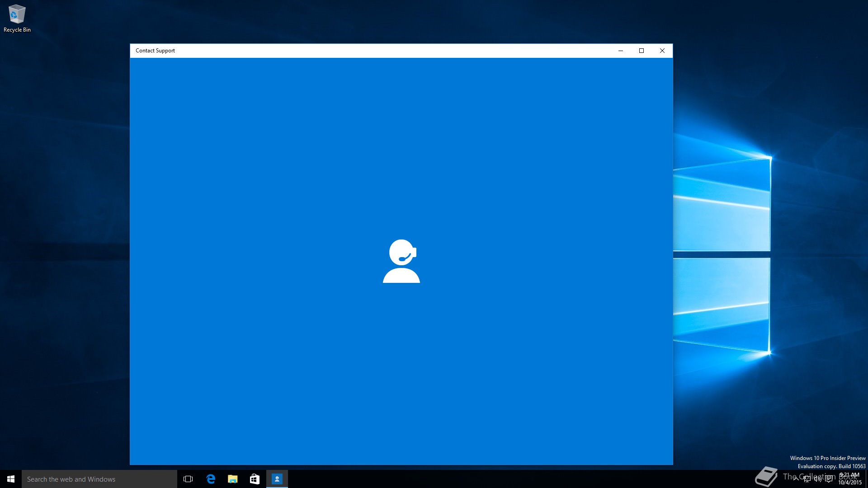Open the Action Center notifications icon
The height and width of the screenshot is (488, 868).
[829, 479]
